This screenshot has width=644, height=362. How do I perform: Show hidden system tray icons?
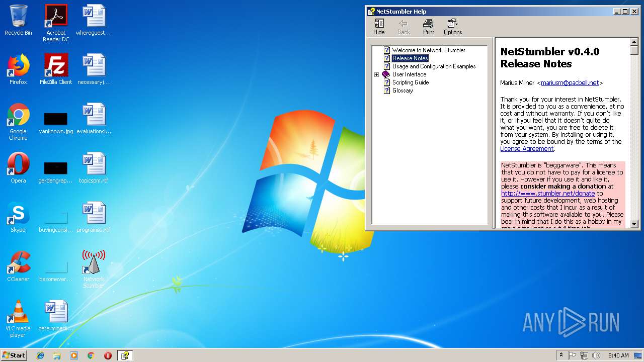click(x=561, y=355)
